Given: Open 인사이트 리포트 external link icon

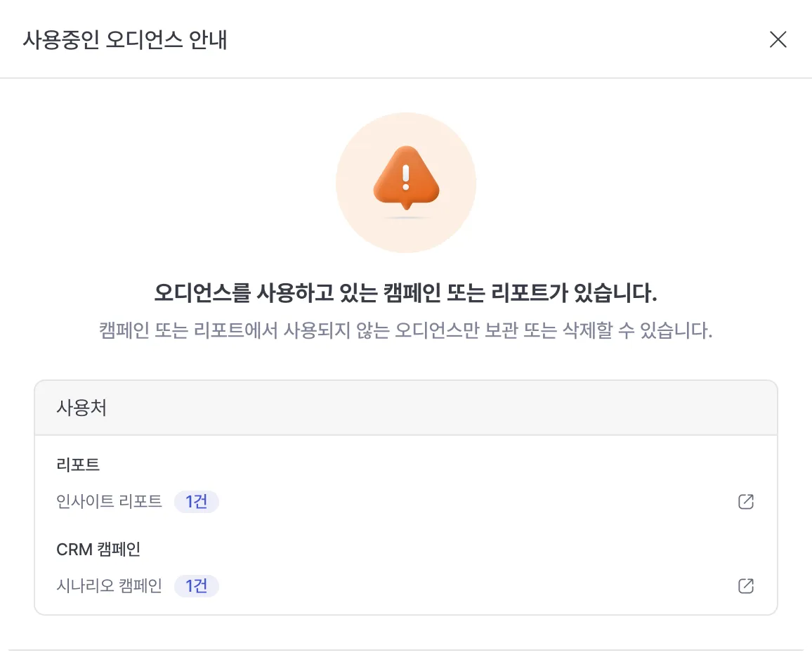Looking at the screenshot, I should 746,502.
